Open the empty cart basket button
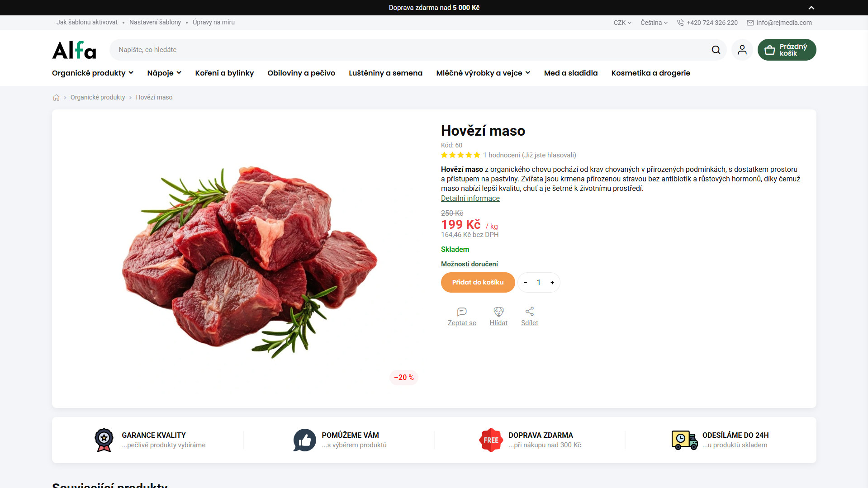 [787, 50]
